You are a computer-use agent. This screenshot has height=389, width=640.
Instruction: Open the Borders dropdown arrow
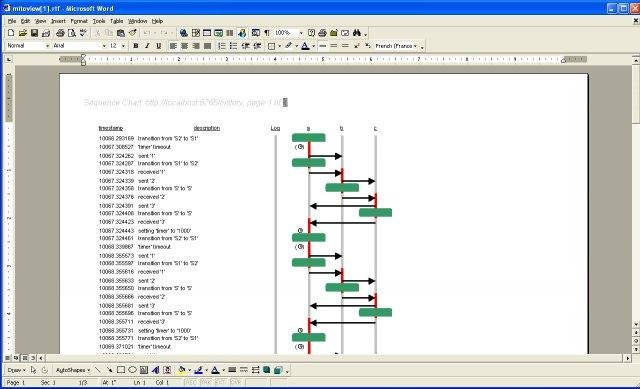pyautogui.click(x=279, y=46)
